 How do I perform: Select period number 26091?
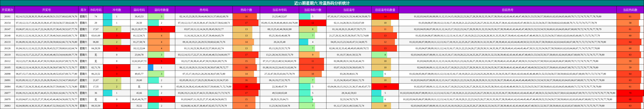click(7, 80)
